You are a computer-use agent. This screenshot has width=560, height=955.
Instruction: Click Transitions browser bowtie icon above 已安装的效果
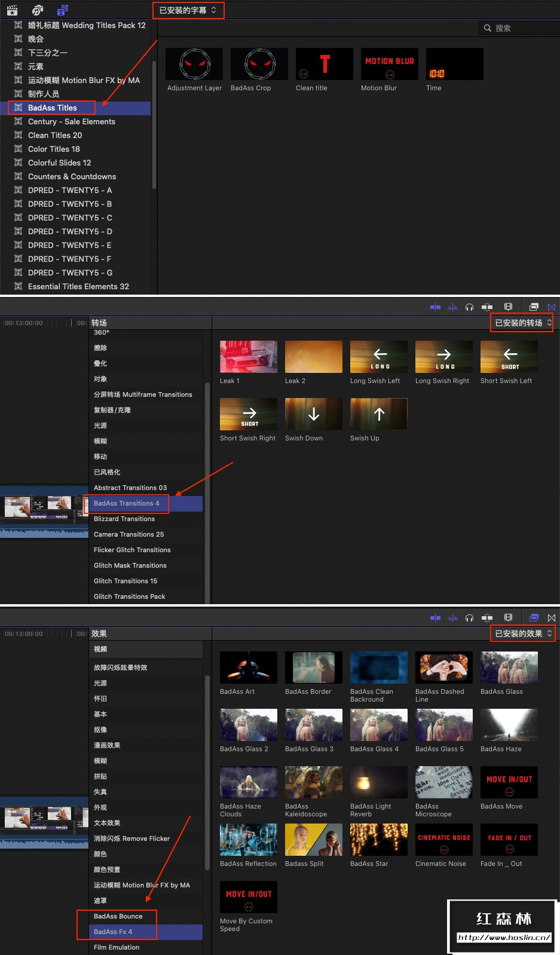click(x=552, y=618)
